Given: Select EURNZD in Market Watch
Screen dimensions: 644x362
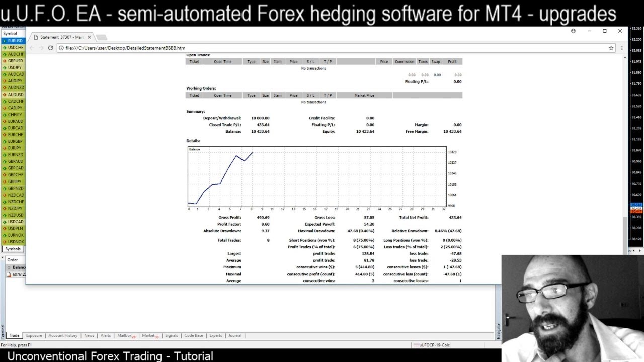Looking at the screenshot, I should tap(13, 155).
